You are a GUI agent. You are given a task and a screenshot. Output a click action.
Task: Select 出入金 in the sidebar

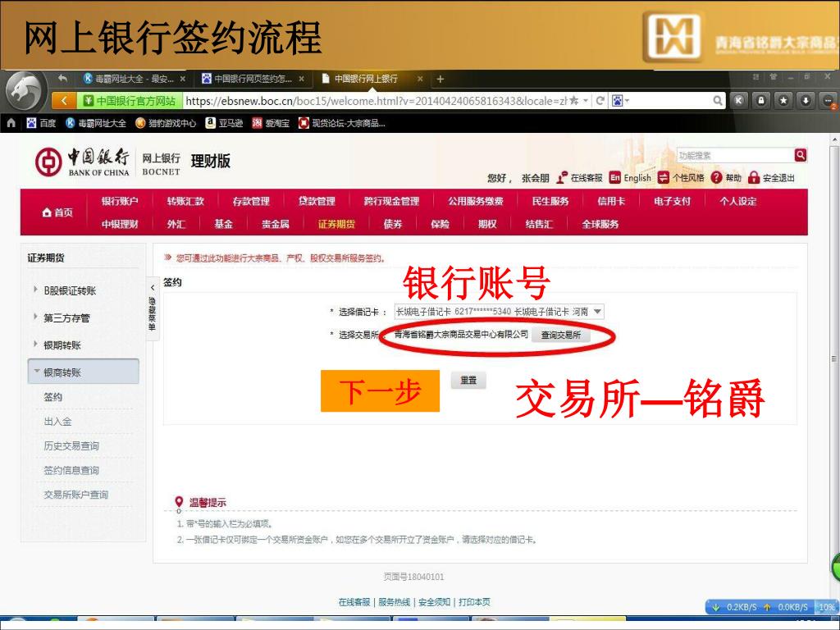pos(58,422)
